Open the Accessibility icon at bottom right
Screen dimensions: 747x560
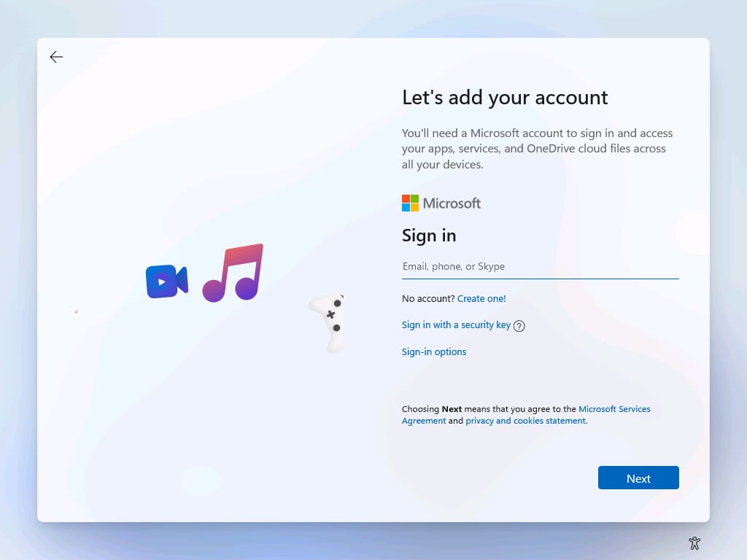[x=694, y=542]
